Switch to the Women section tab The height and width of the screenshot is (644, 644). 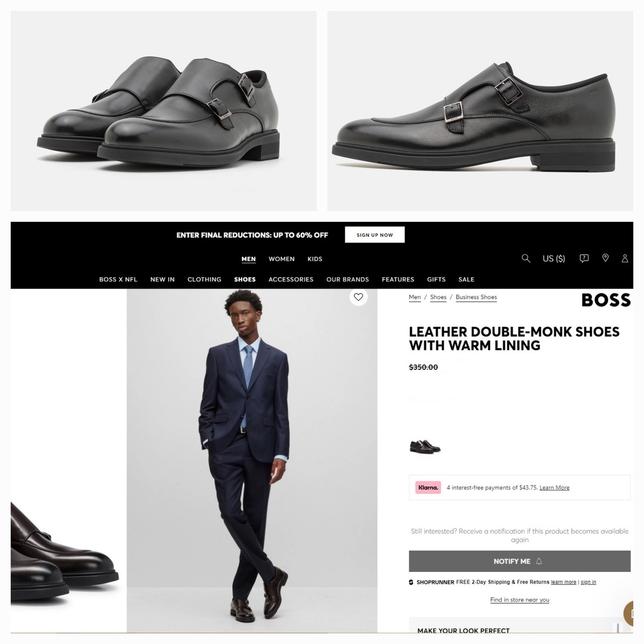(x=281, y=259)
